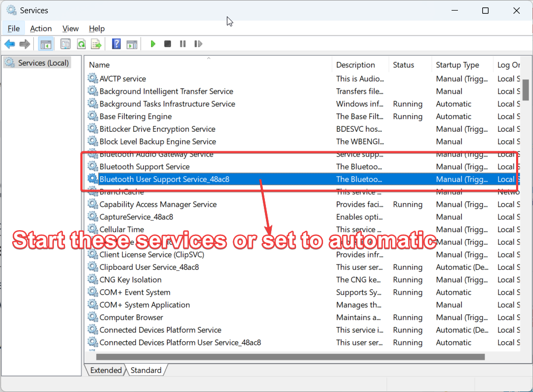Click the blue Help question-mark icon
This screenshot has height=392, width=533.
(116, 44)
